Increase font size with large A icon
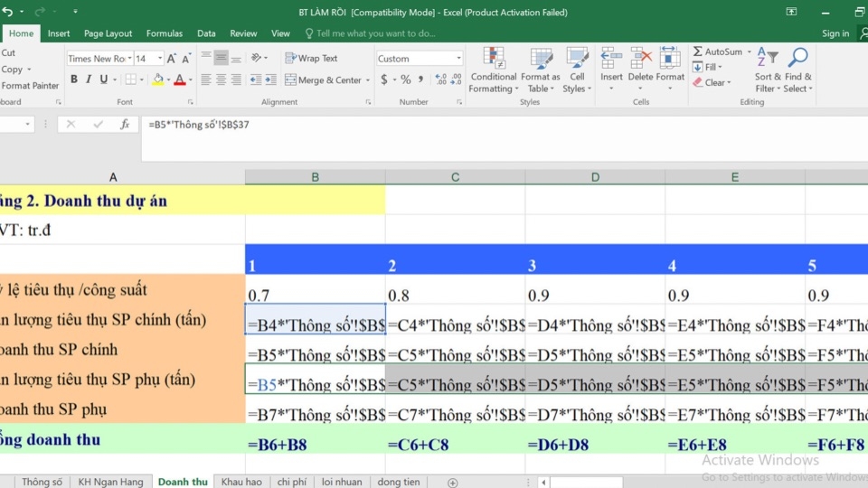 (172, 59)
